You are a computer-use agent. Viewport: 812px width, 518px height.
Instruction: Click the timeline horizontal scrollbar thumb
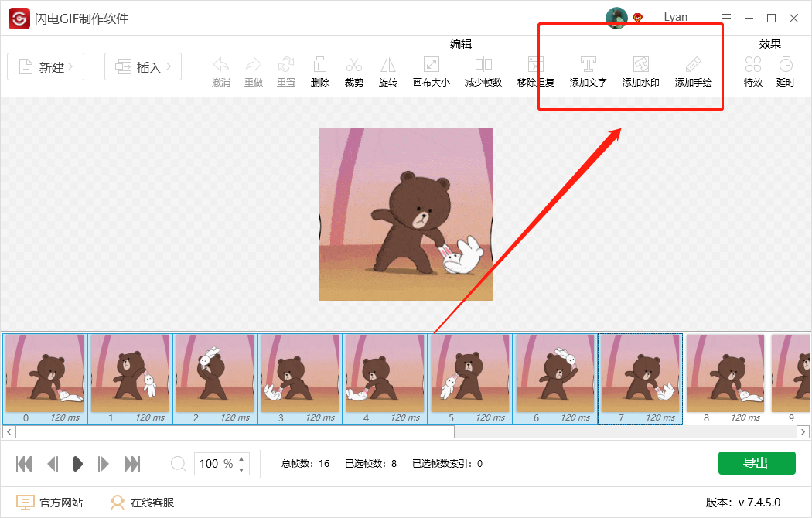[235, 431]
